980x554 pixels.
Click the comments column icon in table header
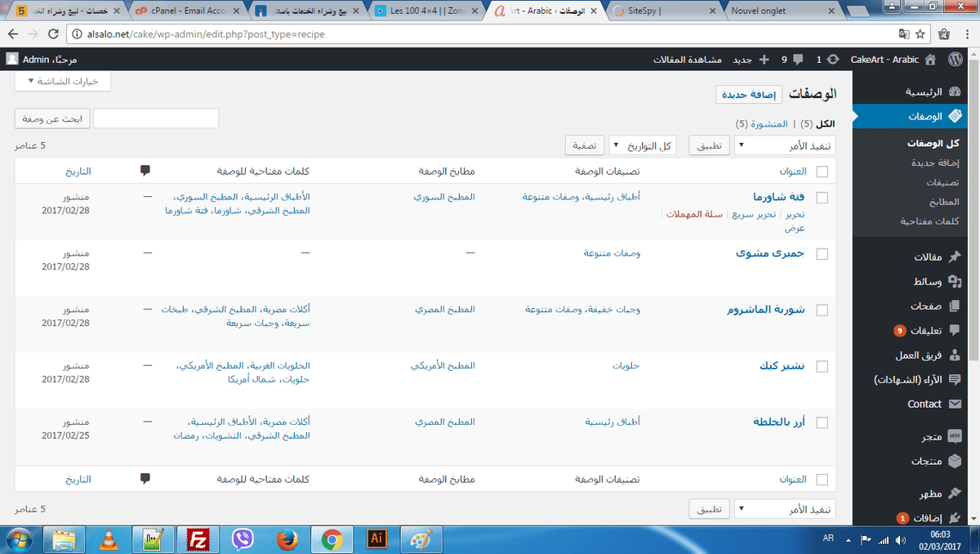pyautogui.click(x=145, y=171)
